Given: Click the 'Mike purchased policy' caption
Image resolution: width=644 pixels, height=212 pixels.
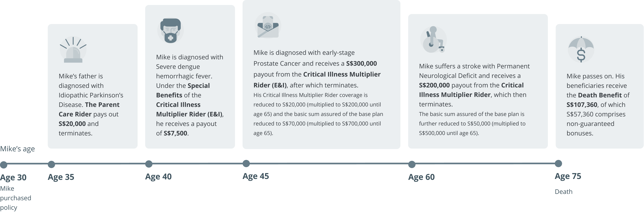Looking at the screenshot, I should (x=15, y=198).
